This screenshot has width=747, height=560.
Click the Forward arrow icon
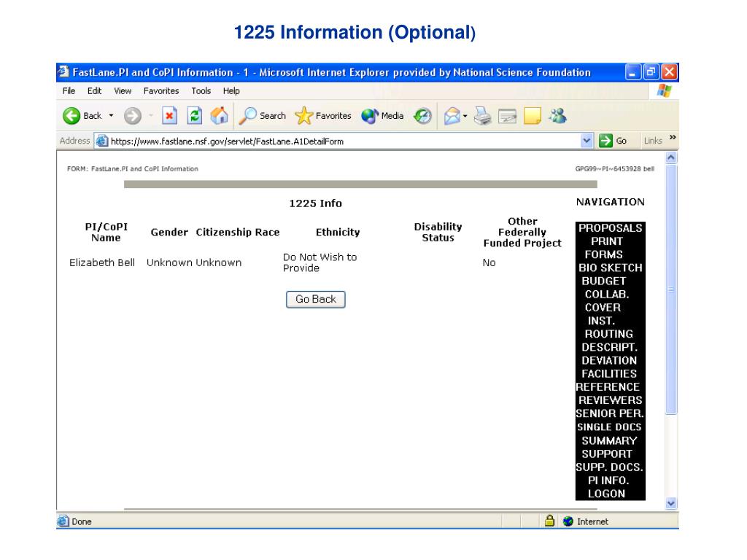click(133, 116)
